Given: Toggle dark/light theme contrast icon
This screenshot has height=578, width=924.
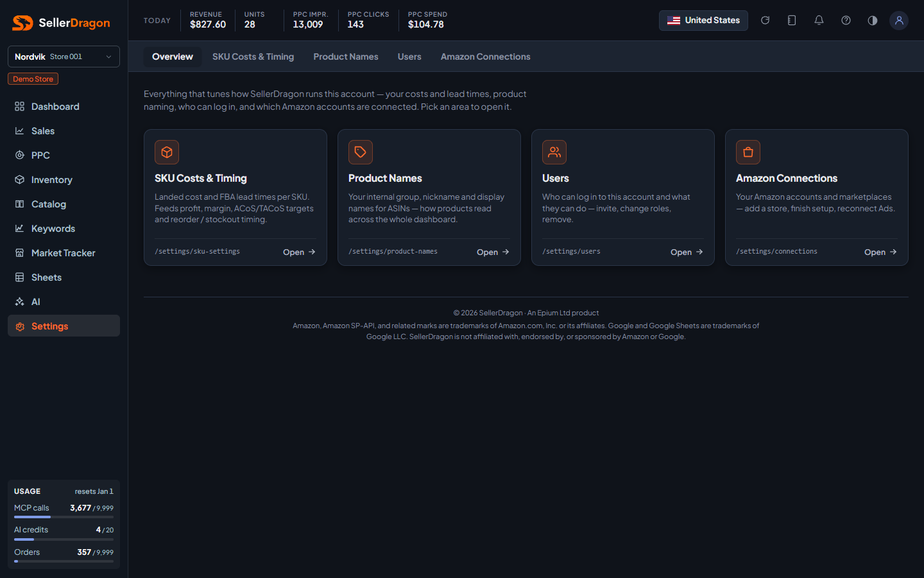Looking at the screenshot, I should tap(873, 21).
